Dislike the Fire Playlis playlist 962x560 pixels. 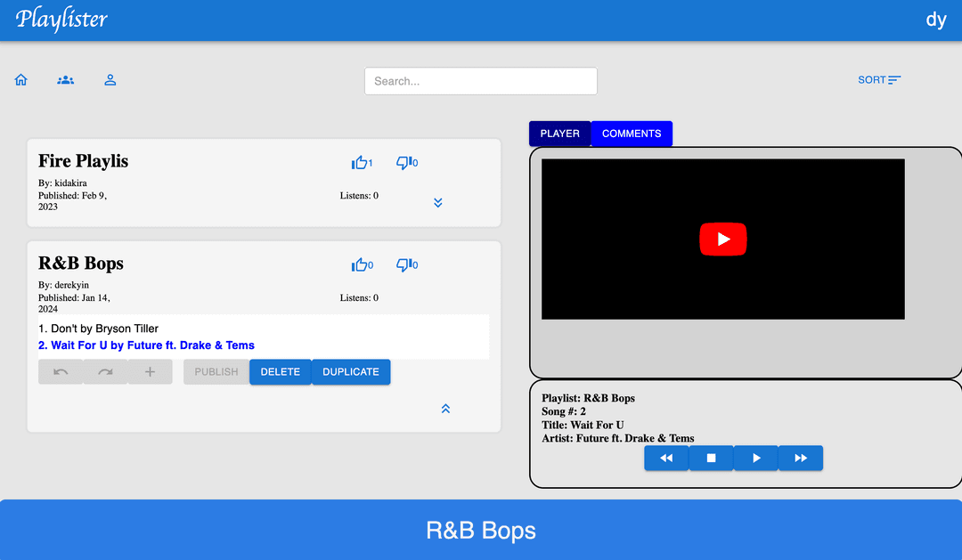click(x=404, y=163)
